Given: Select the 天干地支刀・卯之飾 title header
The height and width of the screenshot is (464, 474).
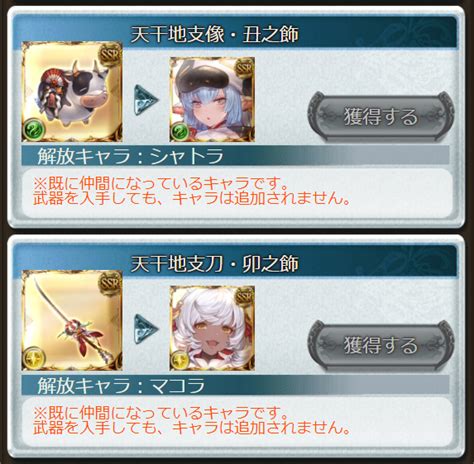Looking at the screenshot, I should coord(214,264).
